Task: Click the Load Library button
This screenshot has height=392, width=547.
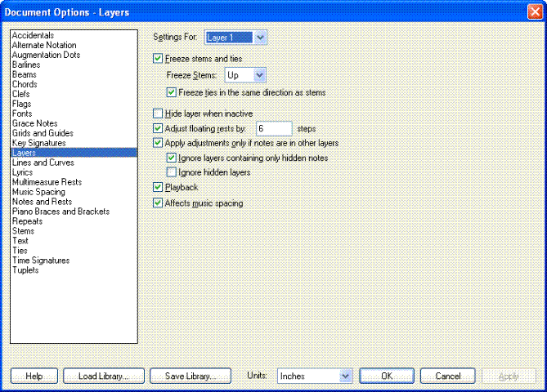Action: coord(103,376)
